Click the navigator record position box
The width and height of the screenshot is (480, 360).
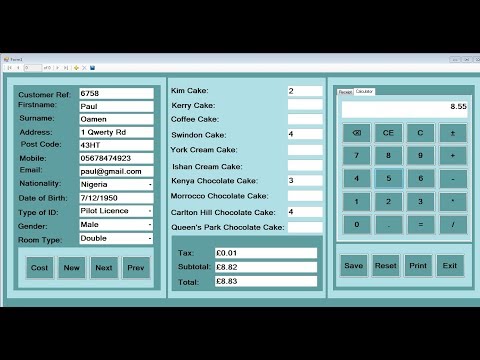click(x=33, y=68)
